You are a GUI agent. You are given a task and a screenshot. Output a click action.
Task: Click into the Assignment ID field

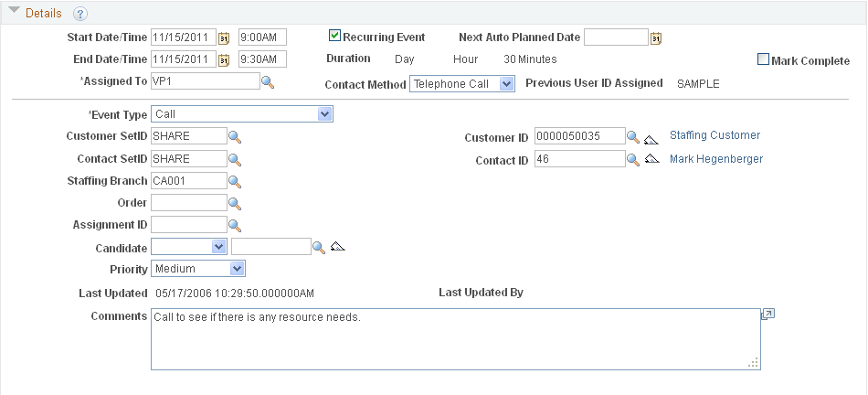click(x=189, y=224)
